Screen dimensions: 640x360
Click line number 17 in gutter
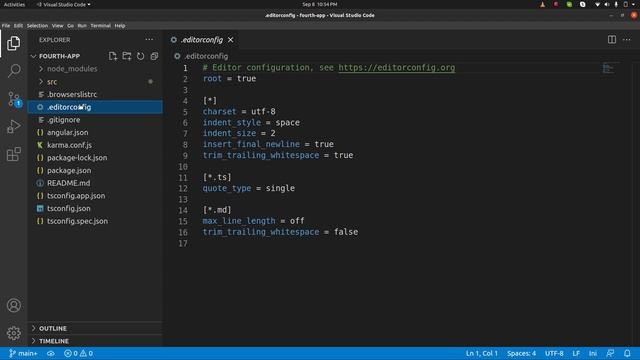pos(183,243)
